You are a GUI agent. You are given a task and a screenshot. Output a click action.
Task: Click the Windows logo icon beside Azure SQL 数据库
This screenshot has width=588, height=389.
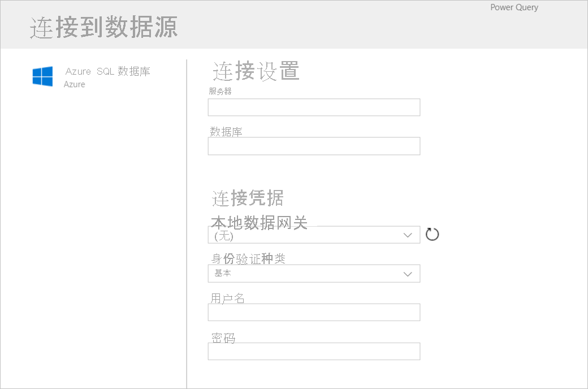[42, 76]
